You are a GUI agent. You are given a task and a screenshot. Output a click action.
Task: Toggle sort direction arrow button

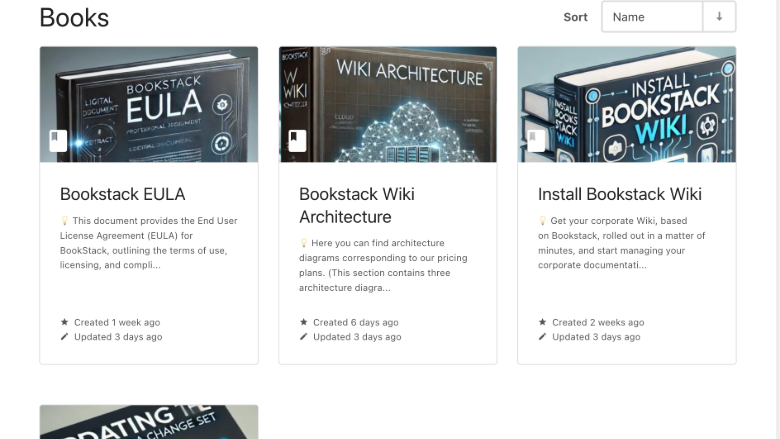click(x=719, y=17)
